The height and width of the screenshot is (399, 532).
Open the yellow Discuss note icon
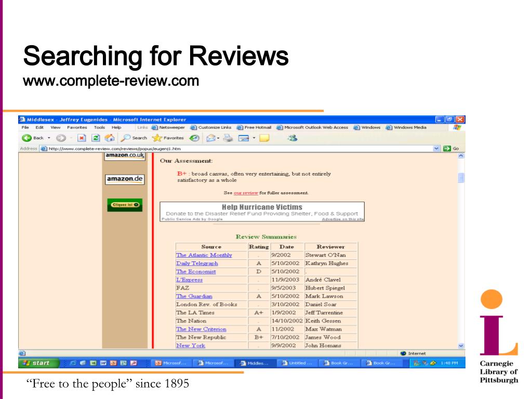coord(264,138)
